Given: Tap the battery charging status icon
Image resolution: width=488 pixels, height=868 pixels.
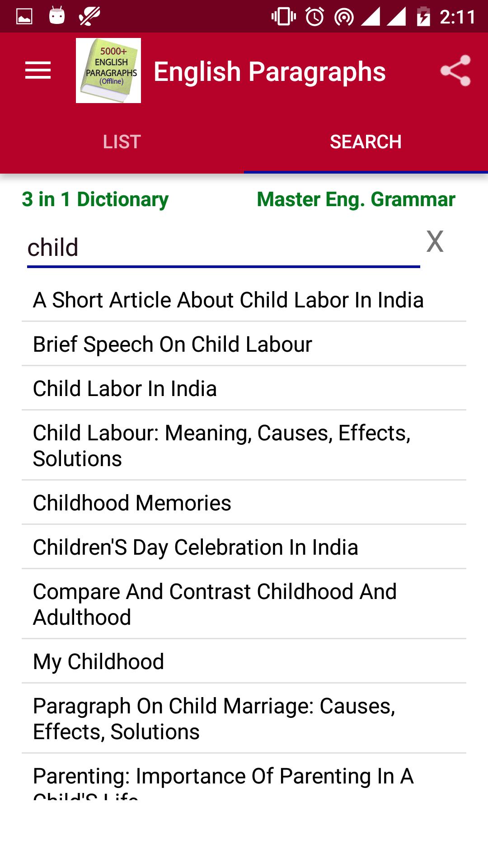Looking at the screenshot, I should (x=423, y=17).
